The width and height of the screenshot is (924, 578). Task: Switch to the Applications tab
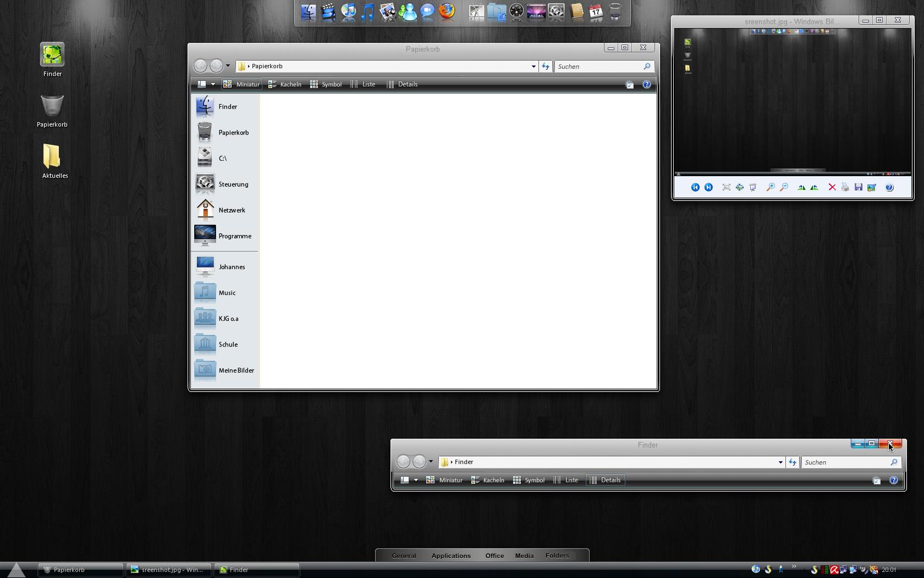click(x=451, y=555)
